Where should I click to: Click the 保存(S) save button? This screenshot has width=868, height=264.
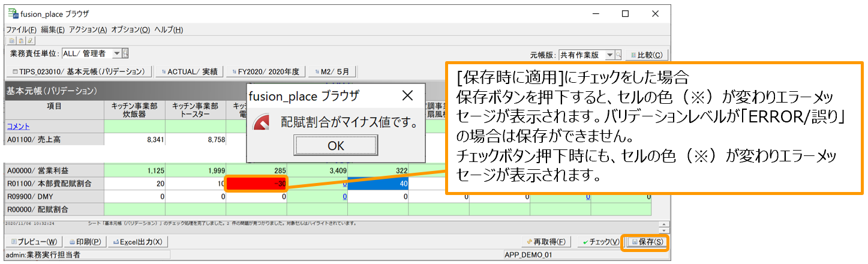[x=645, y=242]
